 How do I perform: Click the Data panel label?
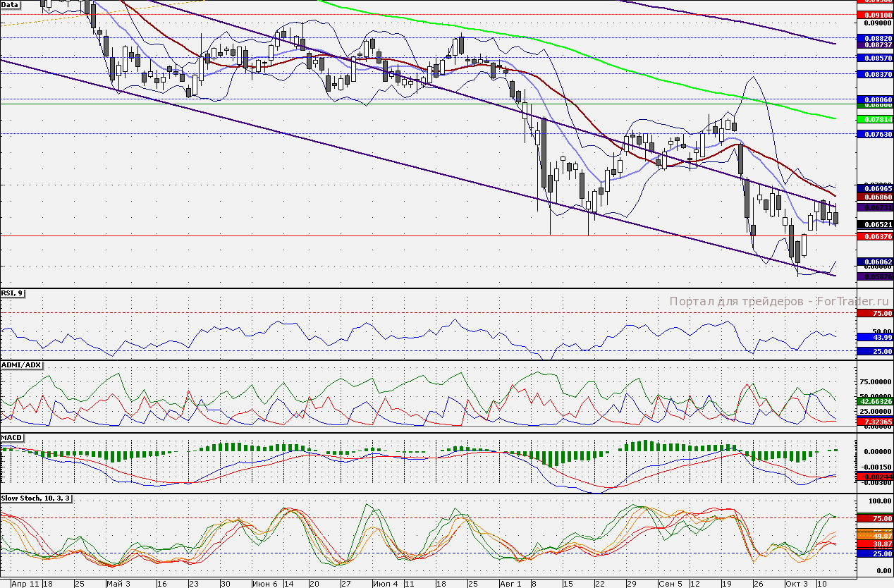(11, 4)
